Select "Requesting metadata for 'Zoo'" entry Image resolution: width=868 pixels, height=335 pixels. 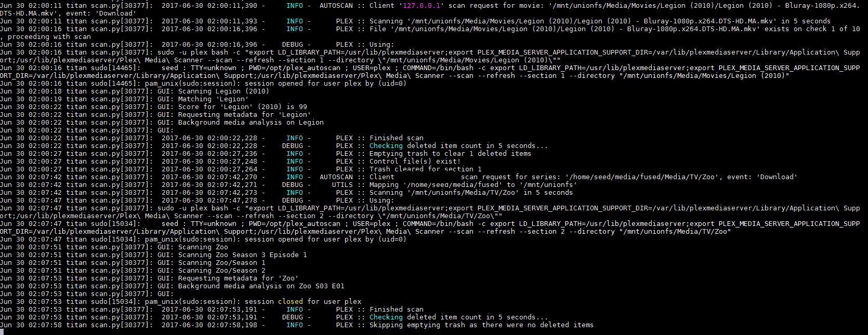[238, 278]
